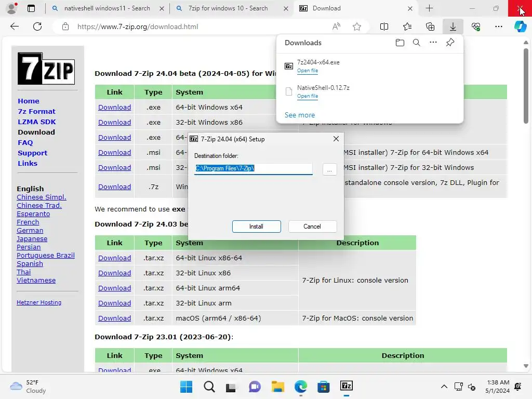
Task: Switch to nativeshell windows11 Search tab
Action: [x=107, y=8]
